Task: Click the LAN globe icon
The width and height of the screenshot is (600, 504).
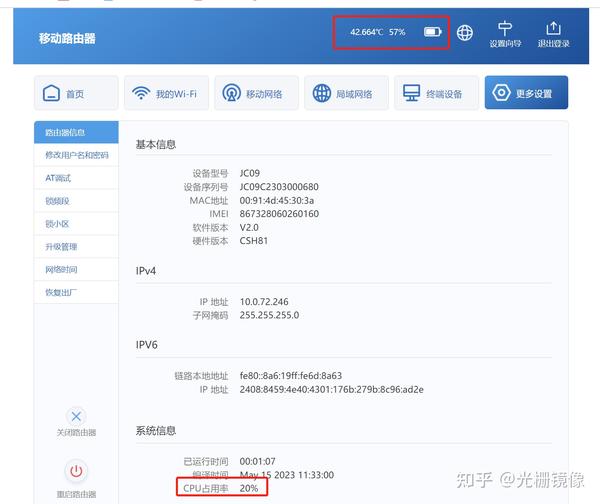Action: tap(322, 93)
